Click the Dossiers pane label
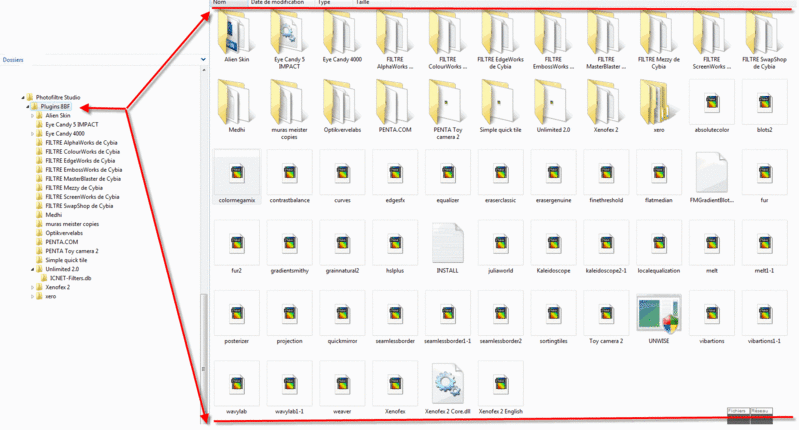The image size is (799, 430). pos(13,60)
